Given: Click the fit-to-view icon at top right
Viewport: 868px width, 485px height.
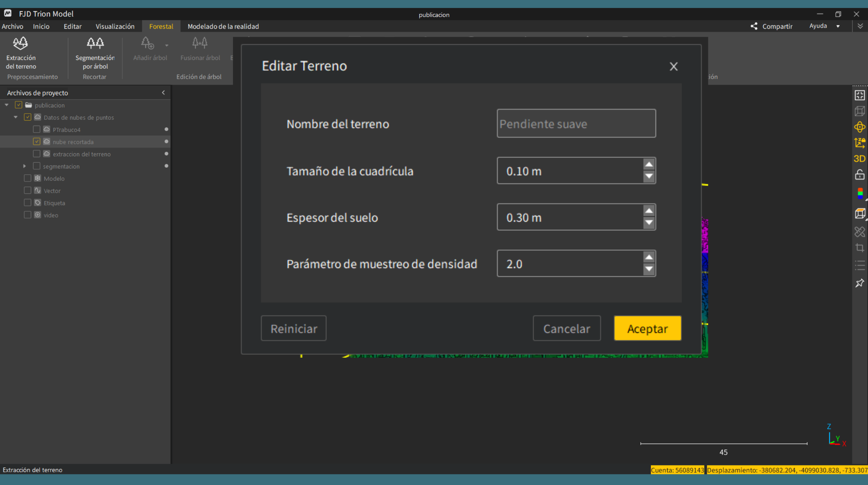Looking at the screenshot, I should coord(859,95).
